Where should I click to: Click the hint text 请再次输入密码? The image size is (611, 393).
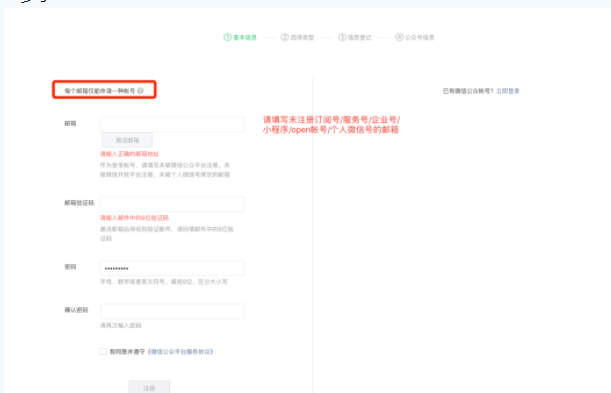click(x=121, y=326)
